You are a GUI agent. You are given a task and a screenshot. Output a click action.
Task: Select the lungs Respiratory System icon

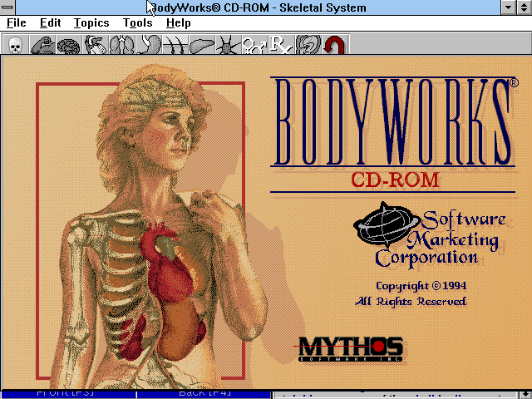click(122, 45)
